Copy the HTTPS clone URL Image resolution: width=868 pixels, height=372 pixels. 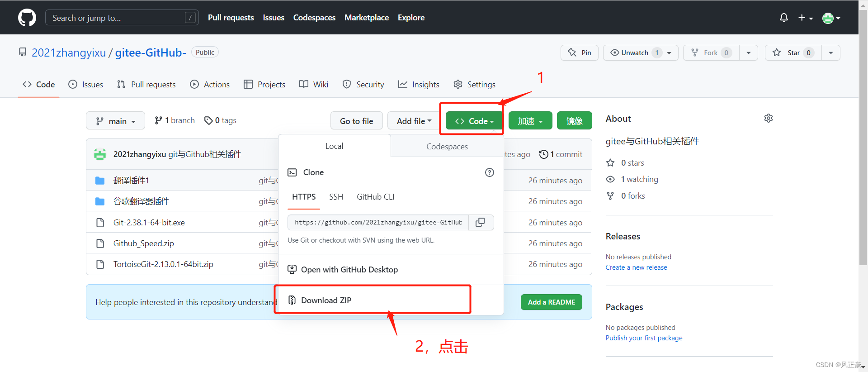tap(481, 222)
